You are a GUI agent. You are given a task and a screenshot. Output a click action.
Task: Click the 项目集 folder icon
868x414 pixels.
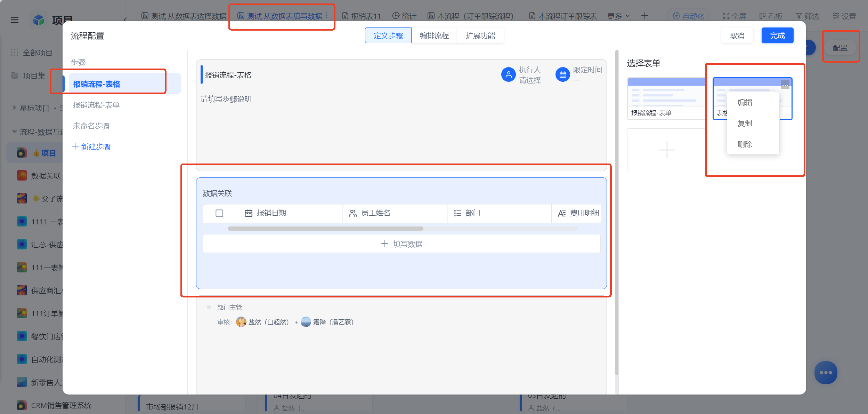(14, 75)
